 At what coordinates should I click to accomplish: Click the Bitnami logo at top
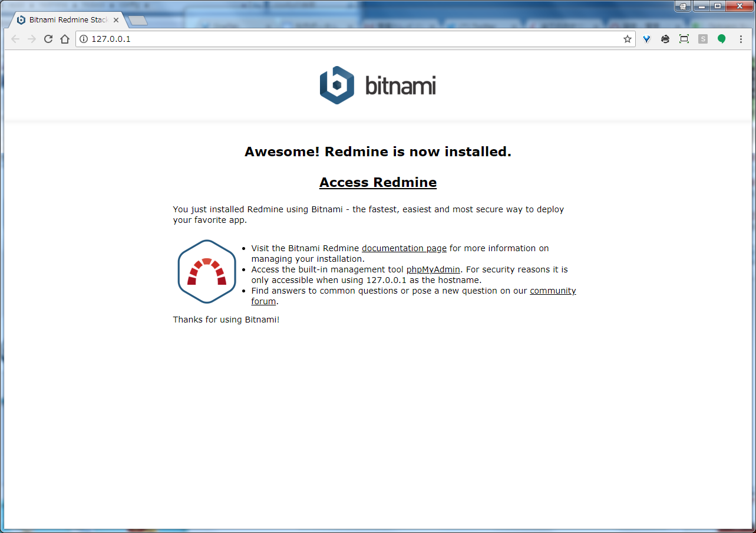378,85
